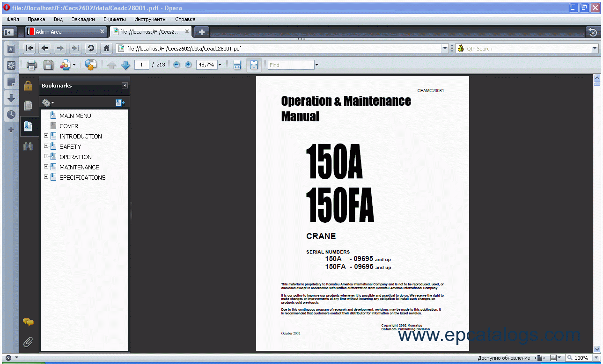Open a new tab with the plus button
The width and height of the screenshot is (603, 364).
[202, 32]
